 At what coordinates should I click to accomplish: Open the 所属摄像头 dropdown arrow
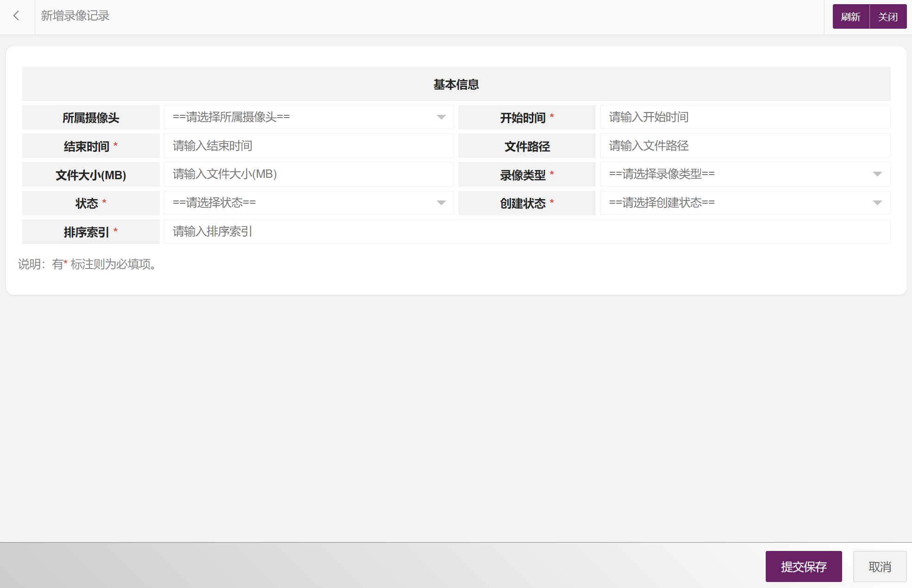click(x=441, y=117)
